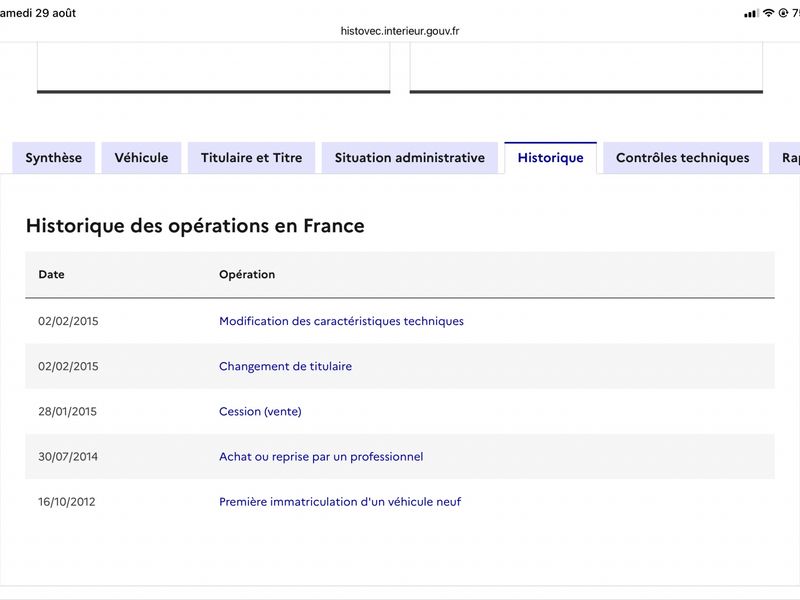Image resolution: width=800 pixels, height=600 pixels.
Task: Tap the orientation lock status icon
Action: (x=784, y=13)
